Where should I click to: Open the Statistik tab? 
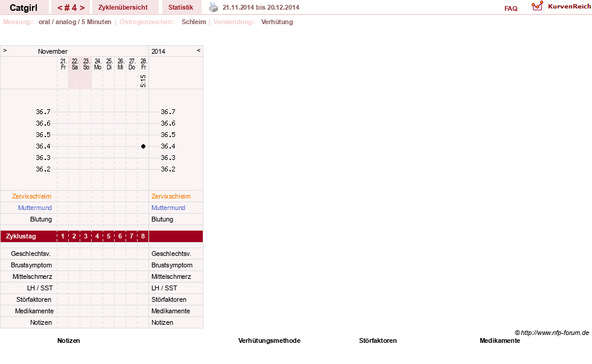click(x=180, y=7)
